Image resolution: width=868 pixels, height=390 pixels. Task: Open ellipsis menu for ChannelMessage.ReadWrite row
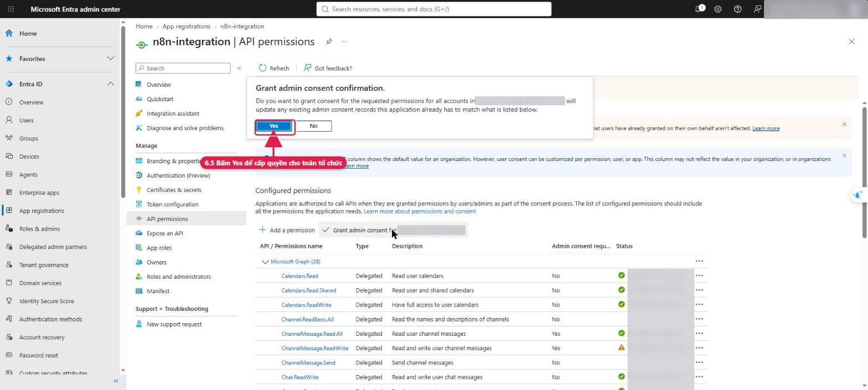[x=699, y=348]
